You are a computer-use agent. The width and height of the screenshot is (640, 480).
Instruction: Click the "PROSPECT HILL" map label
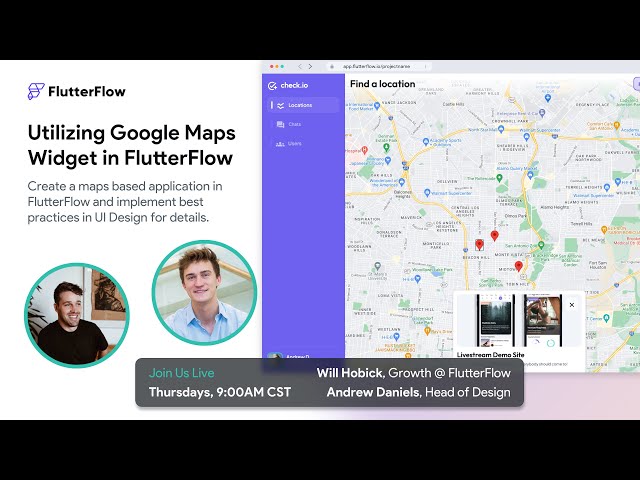coord(419,309)
